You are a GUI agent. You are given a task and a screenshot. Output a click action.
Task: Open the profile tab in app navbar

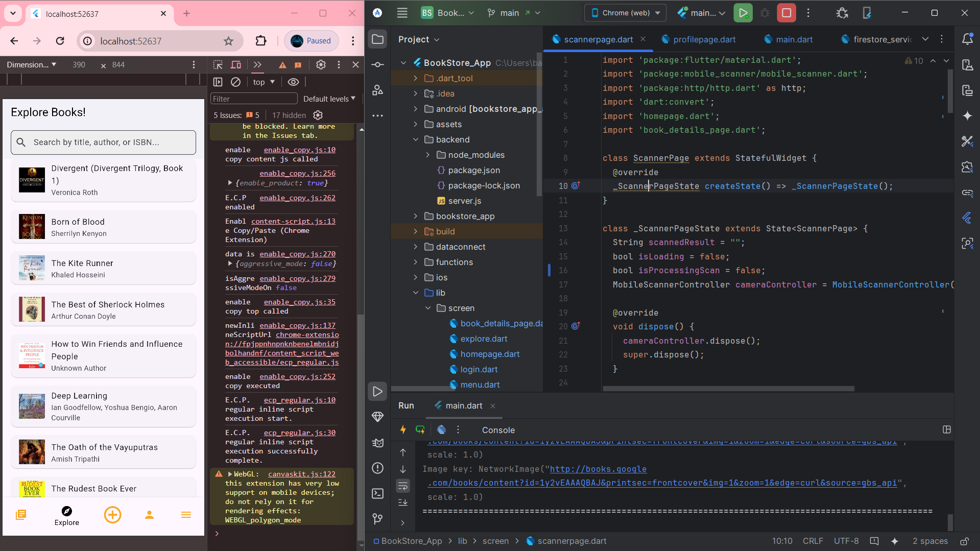[x=149, y=514]
